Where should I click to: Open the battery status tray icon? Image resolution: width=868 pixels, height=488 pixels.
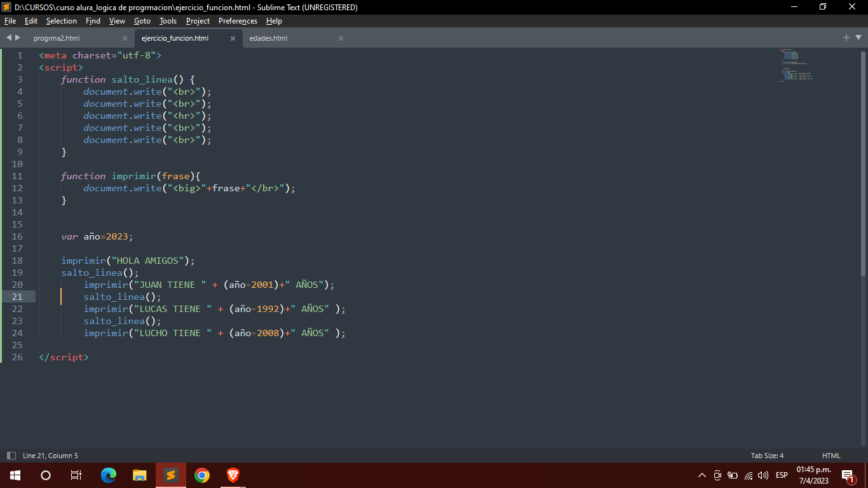733,475
